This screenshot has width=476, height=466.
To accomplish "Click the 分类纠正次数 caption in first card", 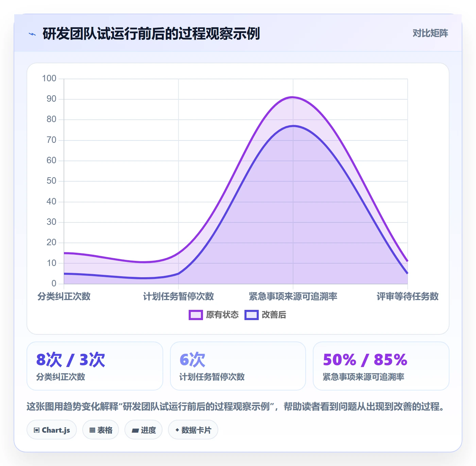I will (x=61, y=377).
